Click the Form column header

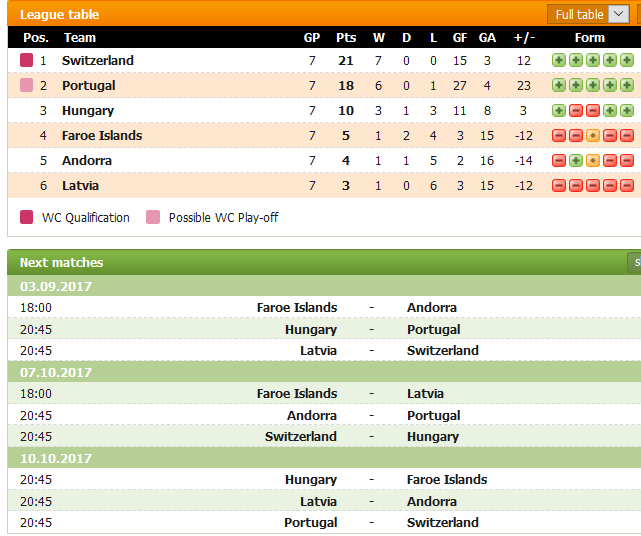[589, 38]
